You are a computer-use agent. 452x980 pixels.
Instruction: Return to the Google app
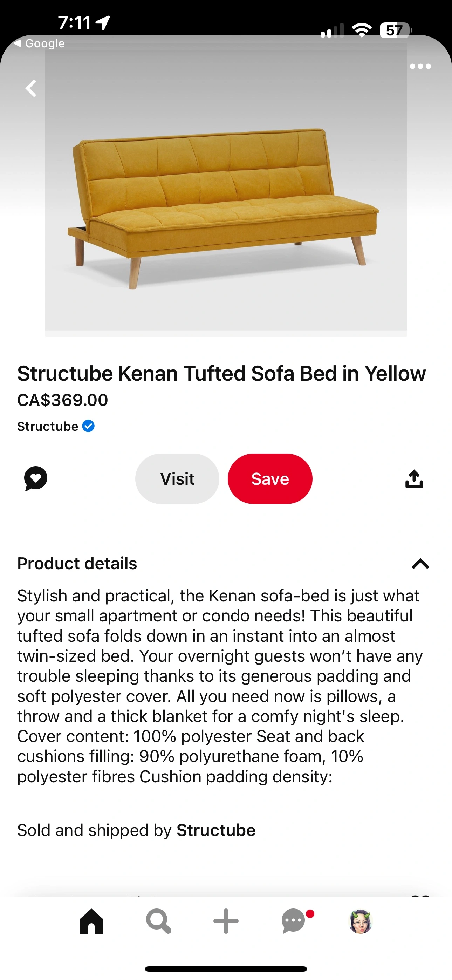(40, 43)
